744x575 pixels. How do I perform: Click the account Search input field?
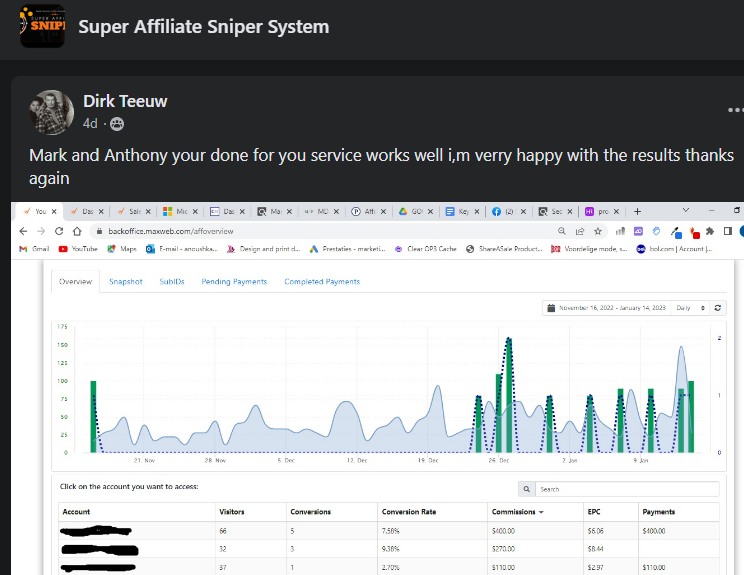click(627, 489)
